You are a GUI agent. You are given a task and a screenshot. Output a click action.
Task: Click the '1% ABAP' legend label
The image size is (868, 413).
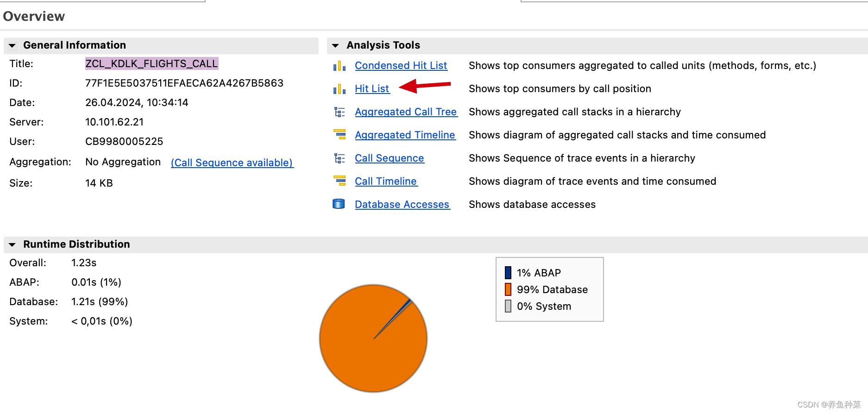(x=539, y=273)
